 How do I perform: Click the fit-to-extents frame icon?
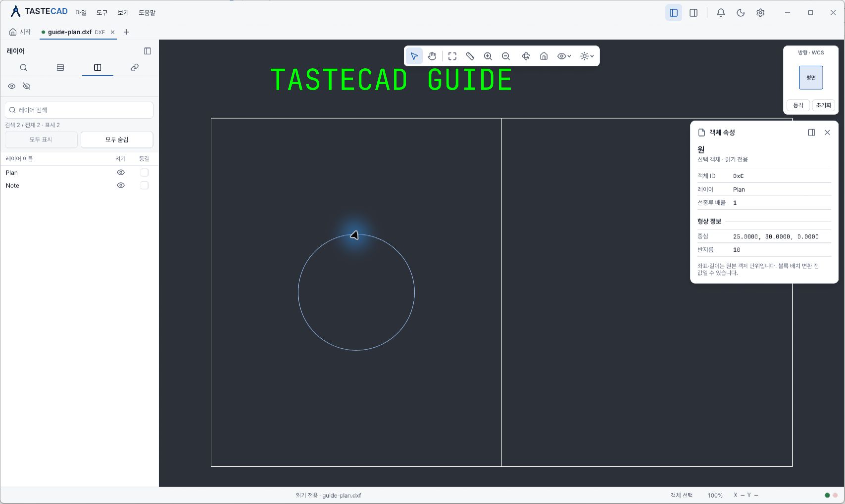[452, 56]
